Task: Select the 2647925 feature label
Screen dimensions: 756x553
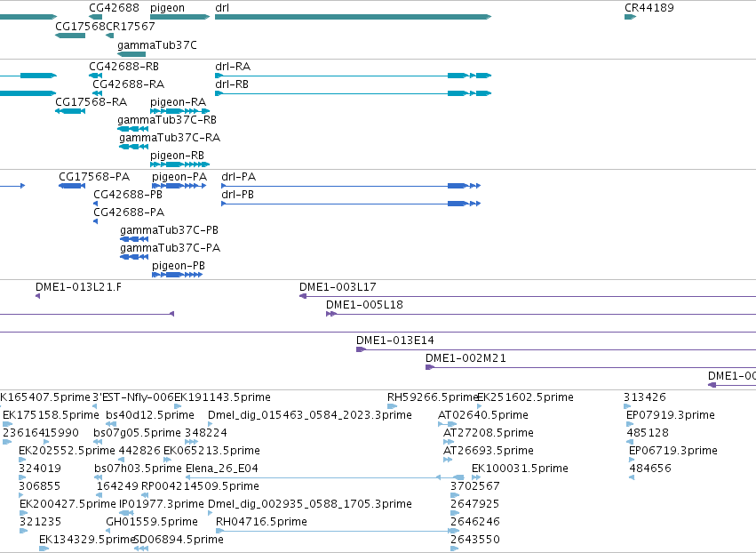Action: pyautogui.click(x=475, y=504)
